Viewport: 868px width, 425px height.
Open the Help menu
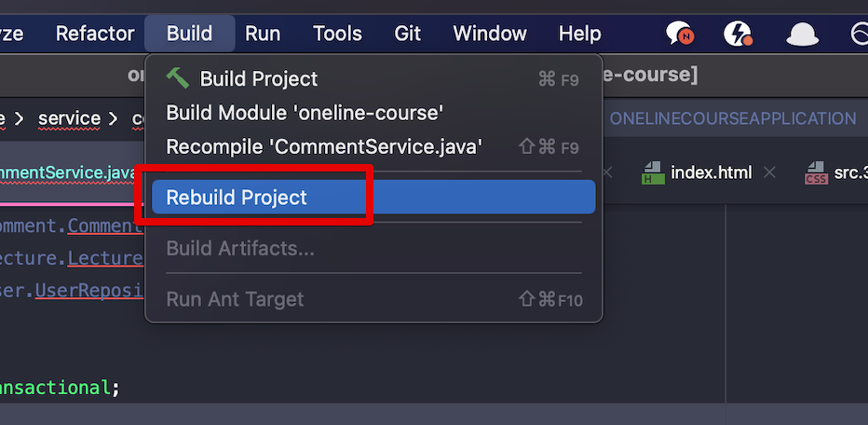coord(579,34)
